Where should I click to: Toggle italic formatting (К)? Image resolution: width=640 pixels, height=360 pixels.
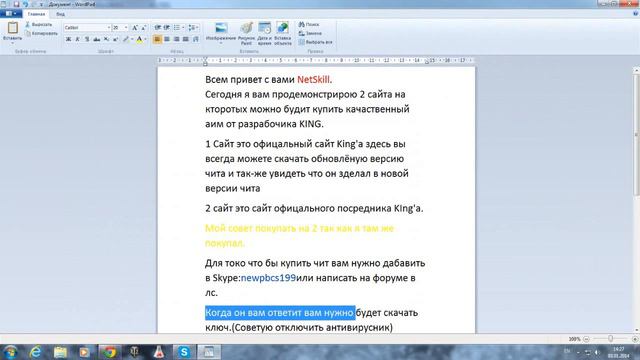[x=78, y=39]
